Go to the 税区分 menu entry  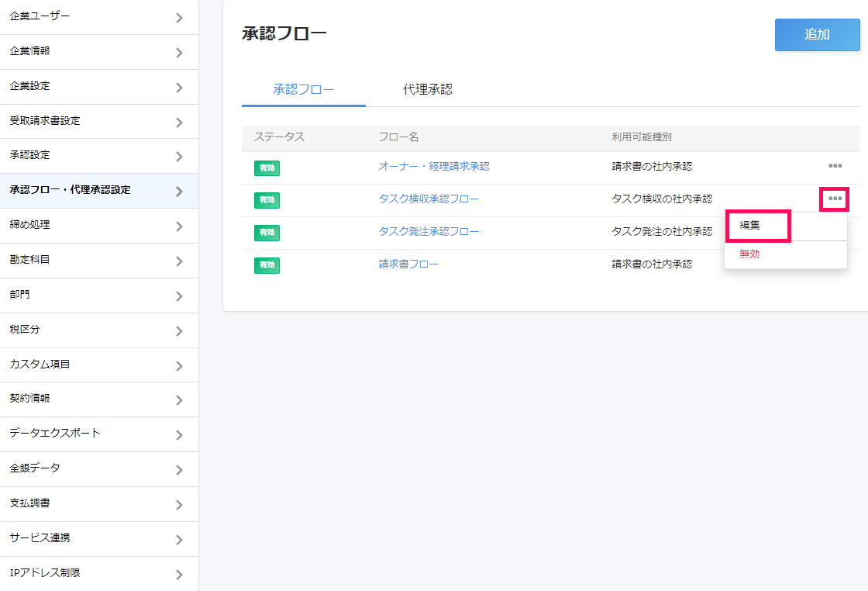tap(99, 330)
